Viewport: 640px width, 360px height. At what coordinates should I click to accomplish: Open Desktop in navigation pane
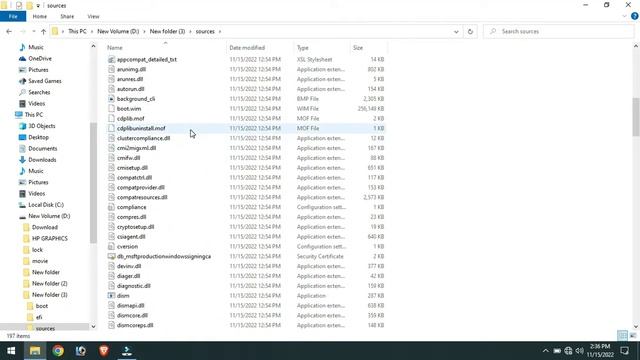pos(38,137)
